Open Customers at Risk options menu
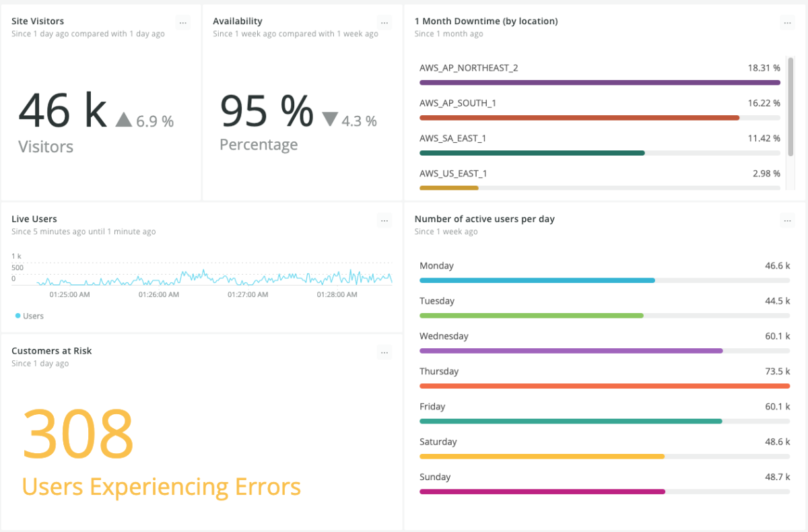Image resolution: width=808 pixels, height=532 pixels. point(384,352)
